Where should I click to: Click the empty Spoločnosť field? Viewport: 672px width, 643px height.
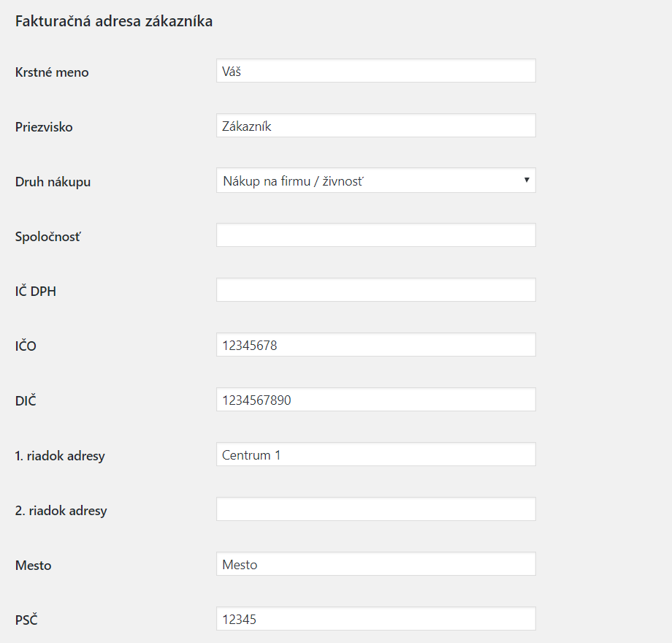pyautogui.click(x=375, y=235)
